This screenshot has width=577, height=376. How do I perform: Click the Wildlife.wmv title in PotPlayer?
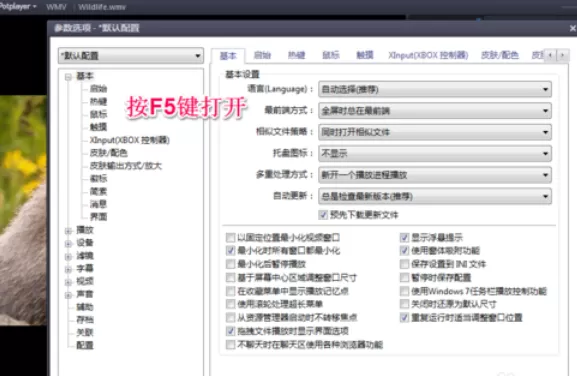click(x=102, y=7)
